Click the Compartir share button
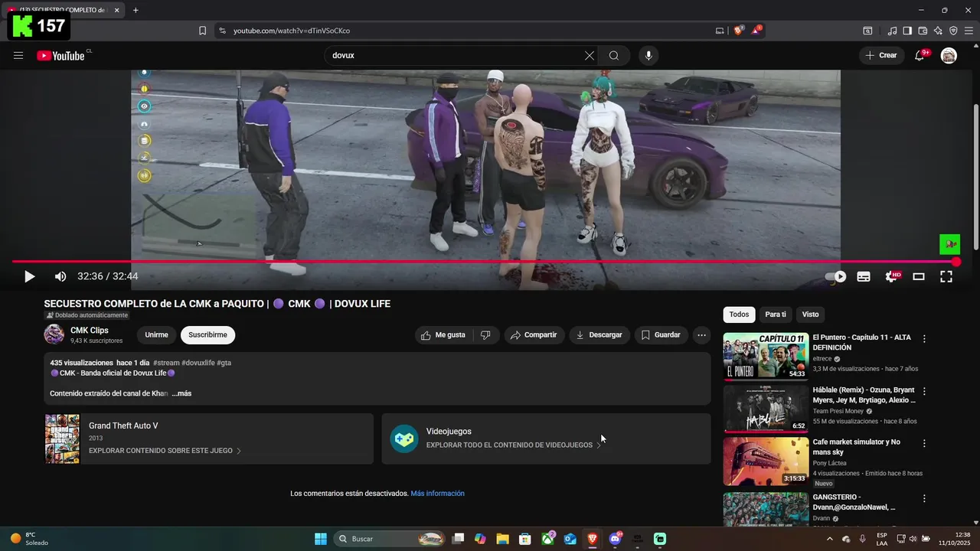This screenshot has height=551, width=980. 534,334
